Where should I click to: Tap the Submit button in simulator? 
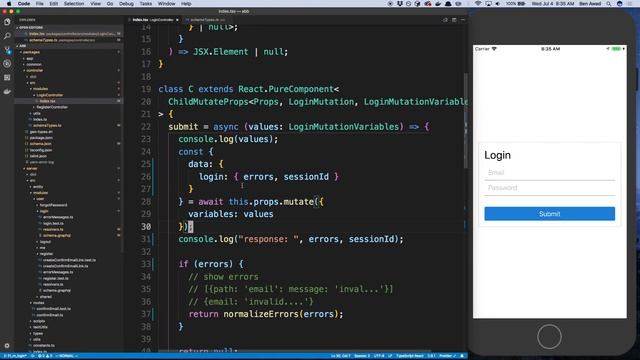pos(549,214)
